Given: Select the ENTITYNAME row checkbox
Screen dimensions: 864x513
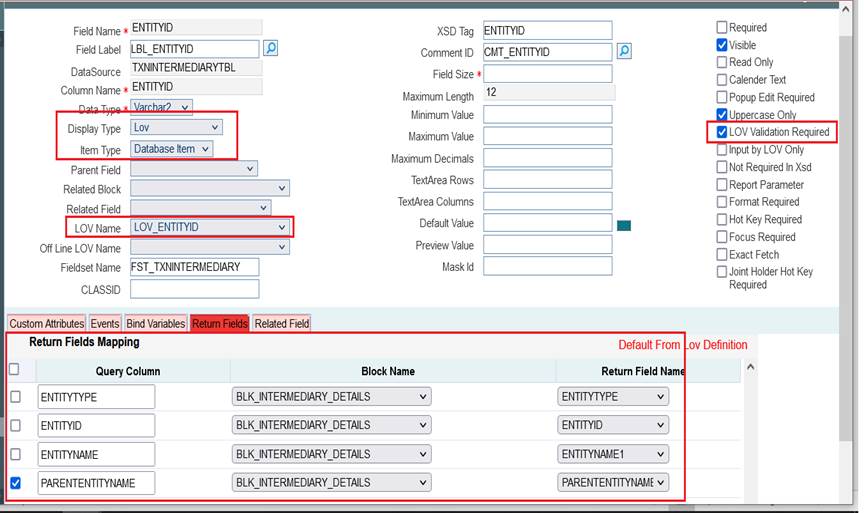Looking at the screenshot, I should point(15,454).
